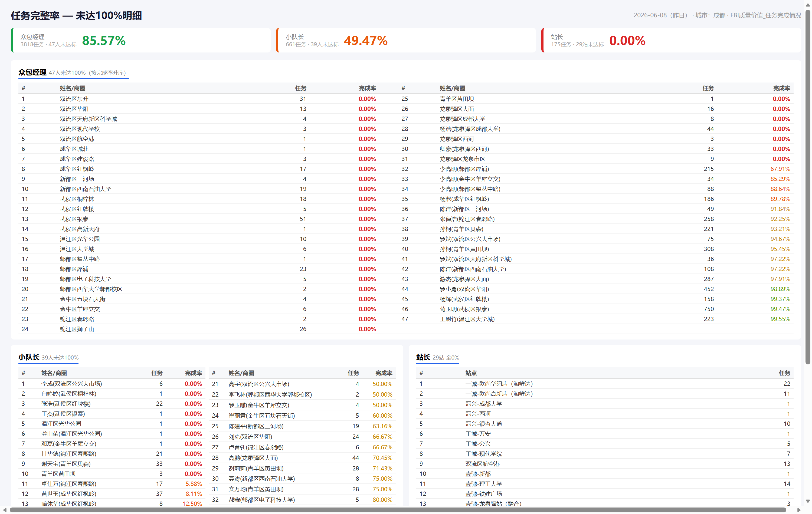Screen dimensions: 812x514
Task: Click 李高明(郫都区犀浦) row name
Action: click(464, 169)
